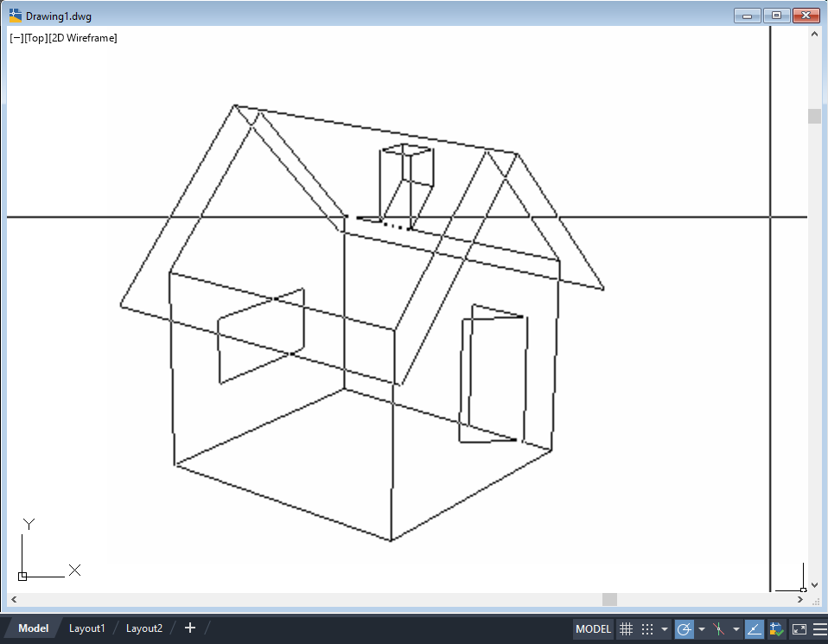The width and height of the screenshot is (828, 644).
Task: Click the graphics performance status icon
Action: pos(776,628)
